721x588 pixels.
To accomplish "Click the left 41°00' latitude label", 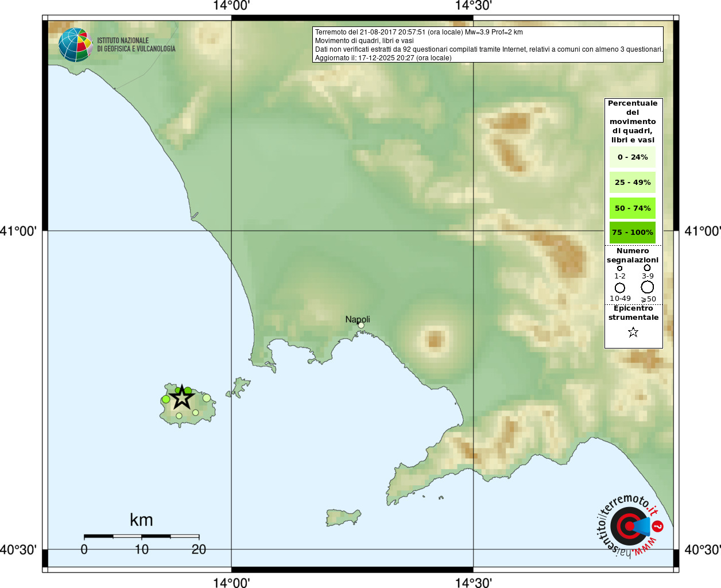I will tap(18, 231).
